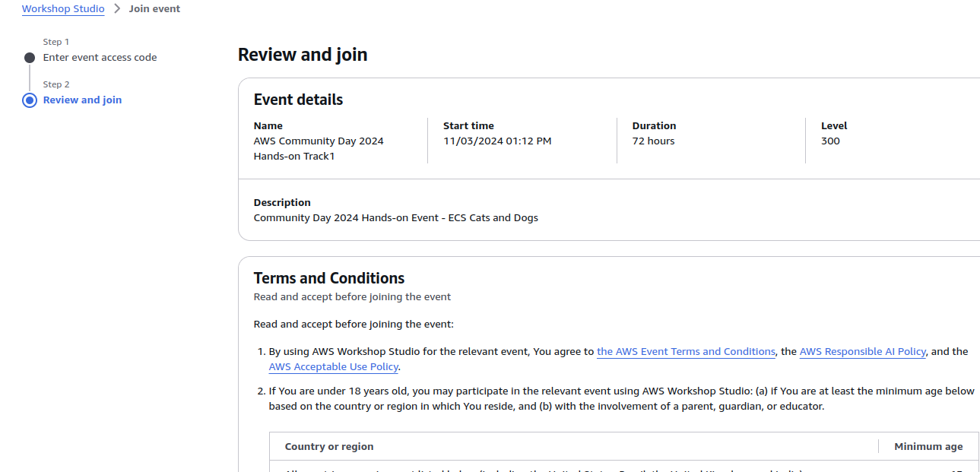Click the AWS Community Day 2024 event name

click(319, 148)
